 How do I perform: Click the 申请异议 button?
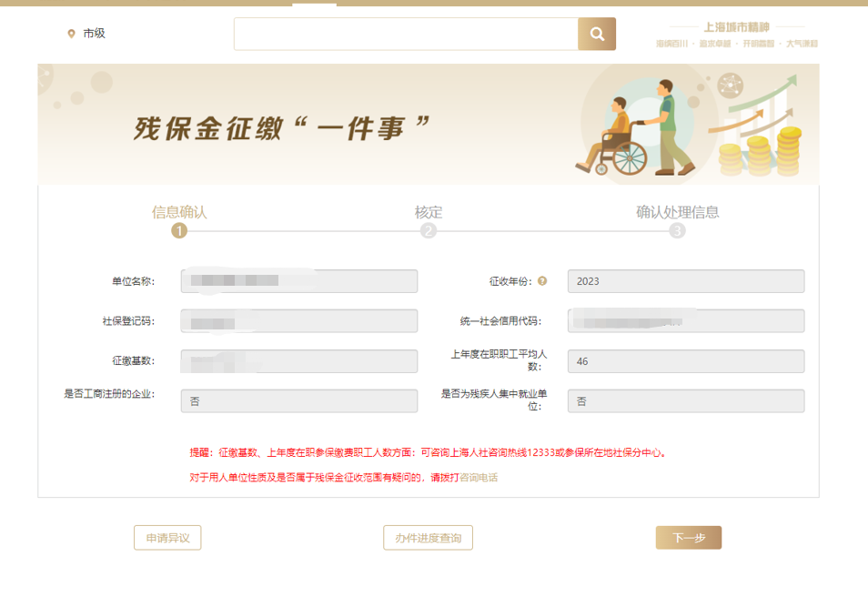(x=167, y=538)
